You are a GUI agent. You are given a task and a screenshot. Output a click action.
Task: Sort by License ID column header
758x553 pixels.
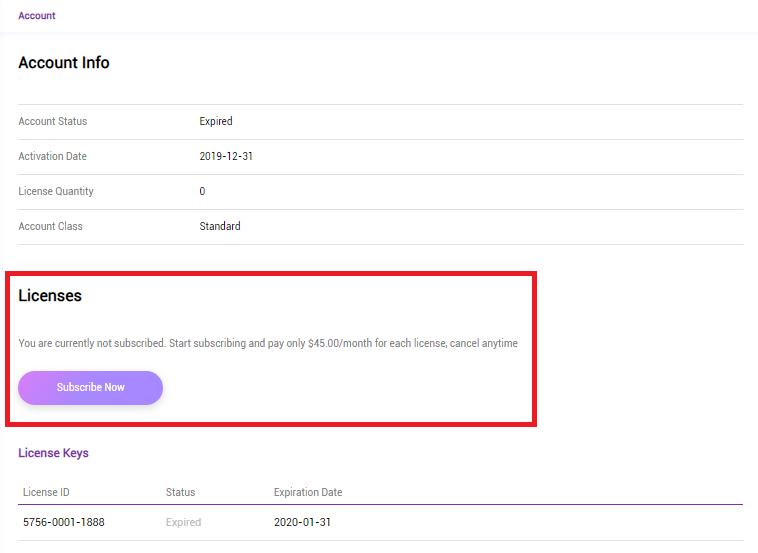pos(46,493)
